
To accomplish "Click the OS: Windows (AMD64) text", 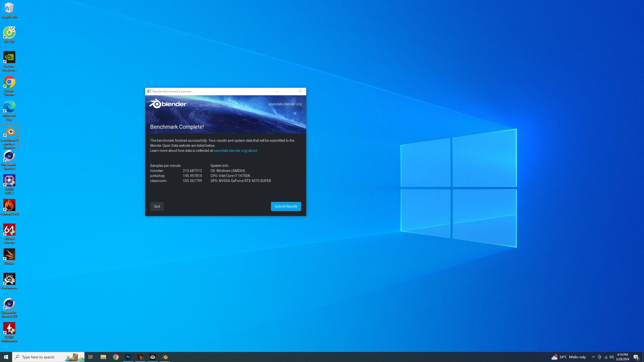I will [x=228, y=171].
